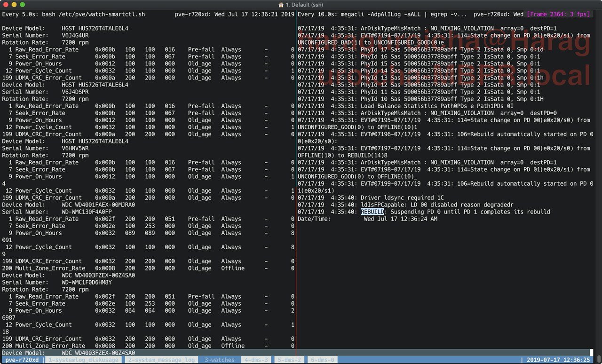Image resolution: width=602 pixels, height=364 pixels.
Task: Click the wrapped value '091' line
Action: (x=7, y=240)
